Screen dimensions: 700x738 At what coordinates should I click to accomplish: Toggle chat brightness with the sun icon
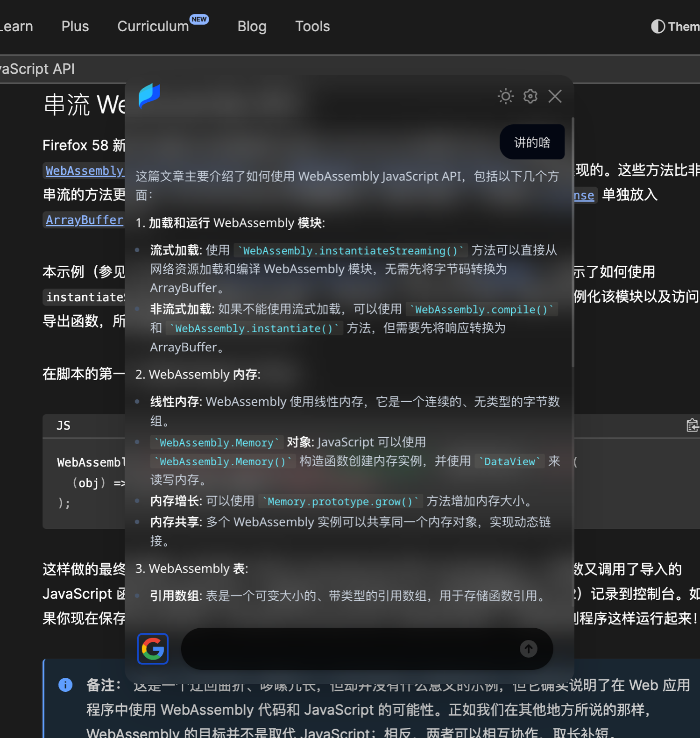click(x=505, y=96)
